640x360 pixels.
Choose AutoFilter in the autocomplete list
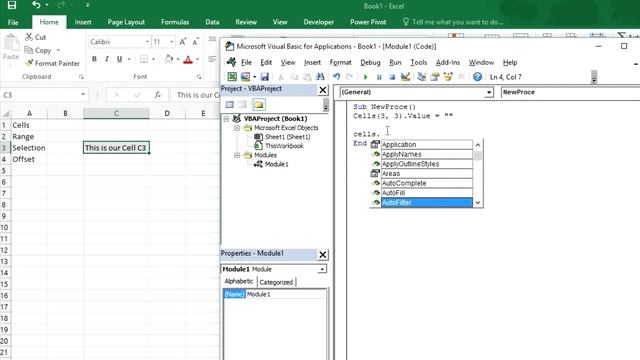point(426,202)
